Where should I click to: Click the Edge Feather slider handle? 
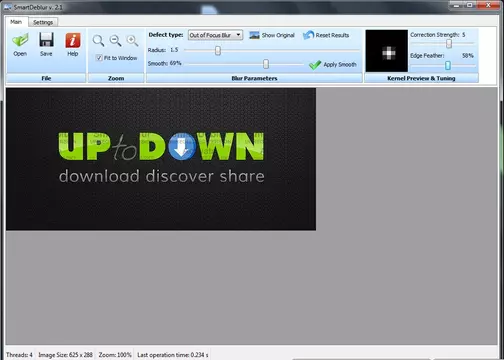click(448, 65)
